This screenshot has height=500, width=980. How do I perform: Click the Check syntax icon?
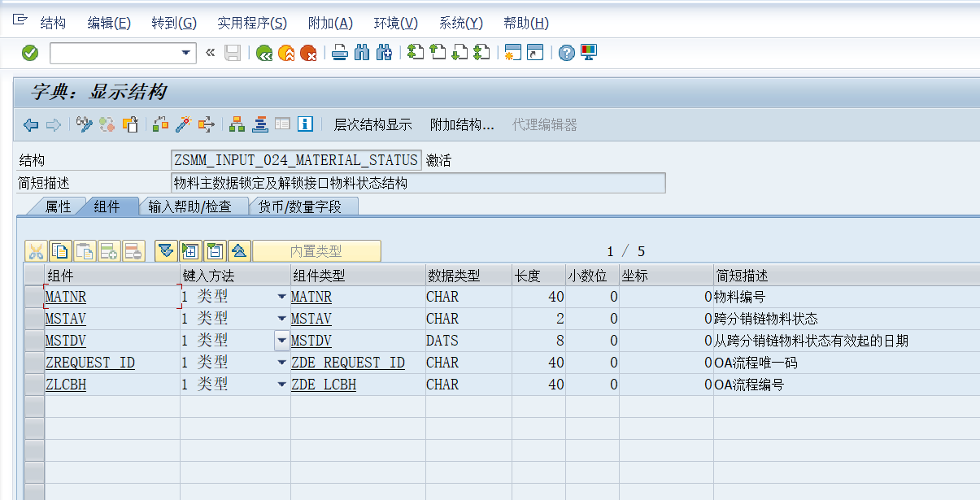[161, 124]
